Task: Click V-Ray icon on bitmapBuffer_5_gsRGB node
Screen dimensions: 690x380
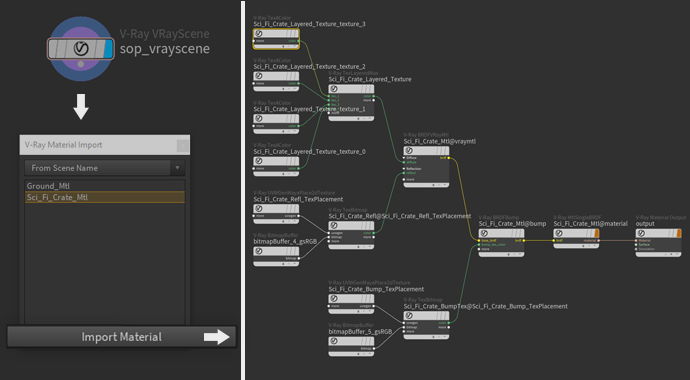Action: (334, 341)
